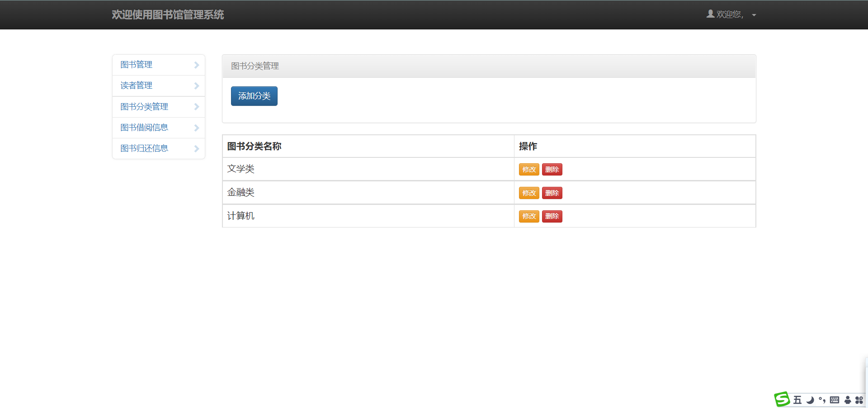Open the 图书管理 sidebar menu
Viewport: 868px width, 408px height.
tap(159, 65)
